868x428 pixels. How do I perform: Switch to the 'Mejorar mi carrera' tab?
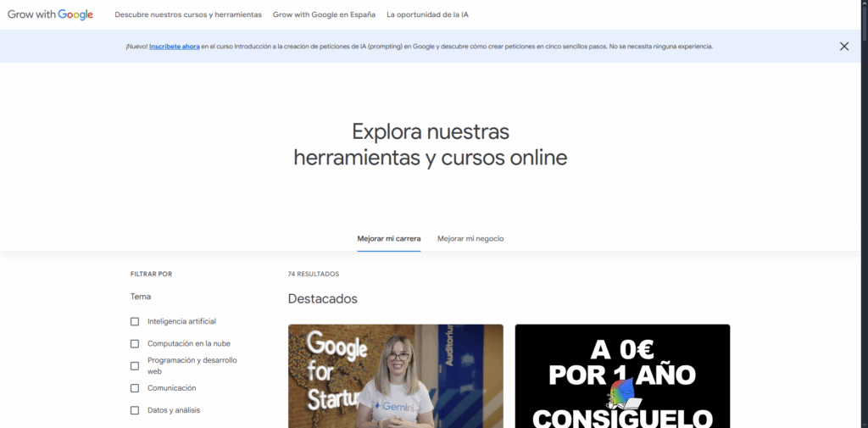(x=388, y=239)
